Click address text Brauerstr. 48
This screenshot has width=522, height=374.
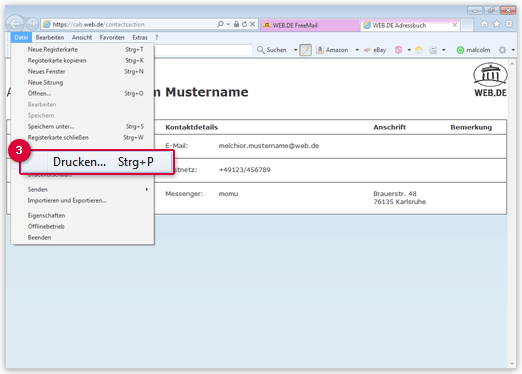[x=395, y=194]
